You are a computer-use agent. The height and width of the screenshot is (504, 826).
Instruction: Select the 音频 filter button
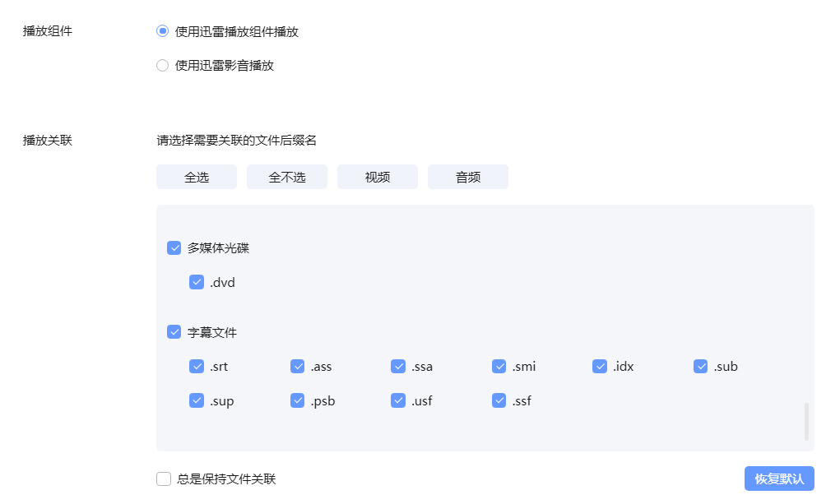[467, 176]
